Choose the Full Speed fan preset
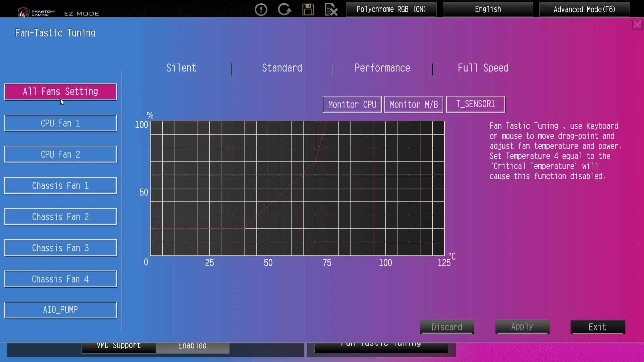 (x=483, y=68)
